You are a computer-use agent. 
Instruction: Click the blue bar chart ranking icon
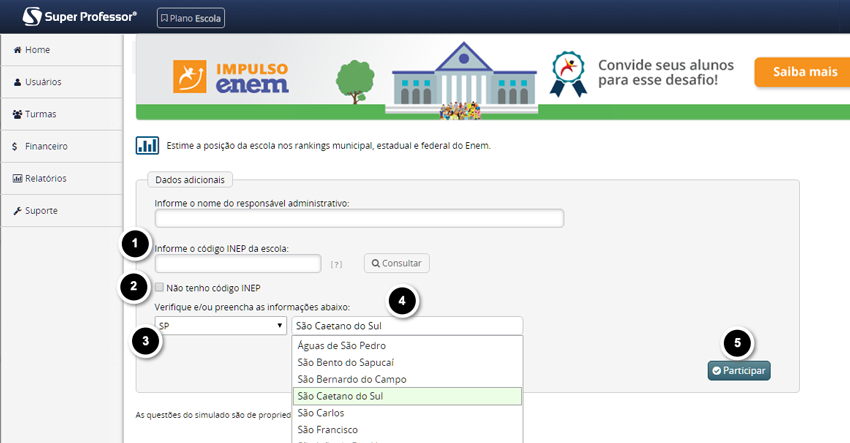(x=147, y=145)
